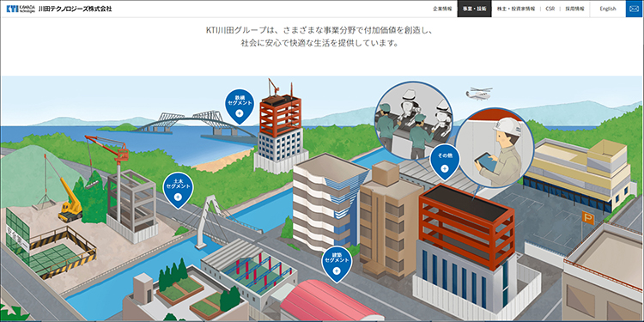The width and height of the screenshot is (644, 322).
Task: Select the 事業・技術 menu item
Action: tap(474, 9)
